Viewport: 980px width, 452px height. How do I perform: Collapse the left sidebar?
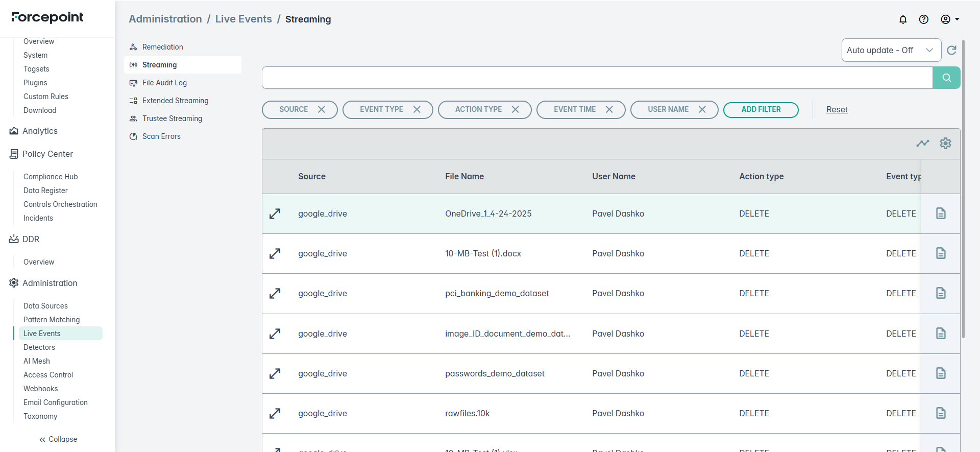coord(58,439)
